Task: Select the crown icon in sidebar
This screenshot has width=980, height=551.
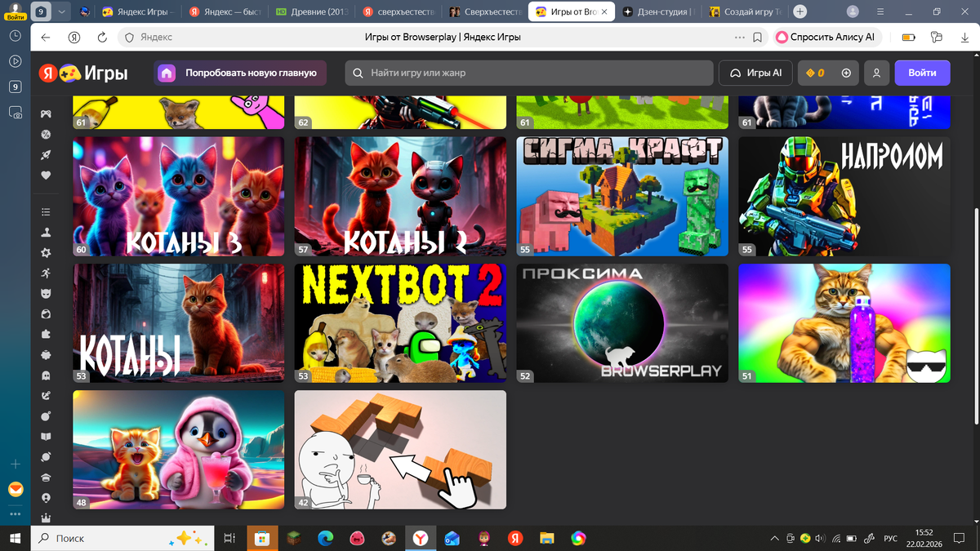Action: [46, 518]
